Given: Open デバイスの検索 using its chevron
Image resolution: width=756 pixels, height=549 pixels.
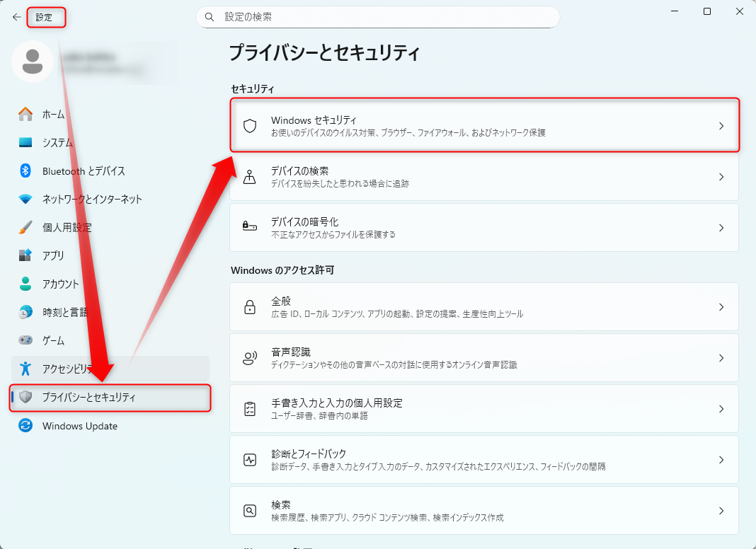Looking at the screenshot, I should pyautogui.click(x=721, y=177).
